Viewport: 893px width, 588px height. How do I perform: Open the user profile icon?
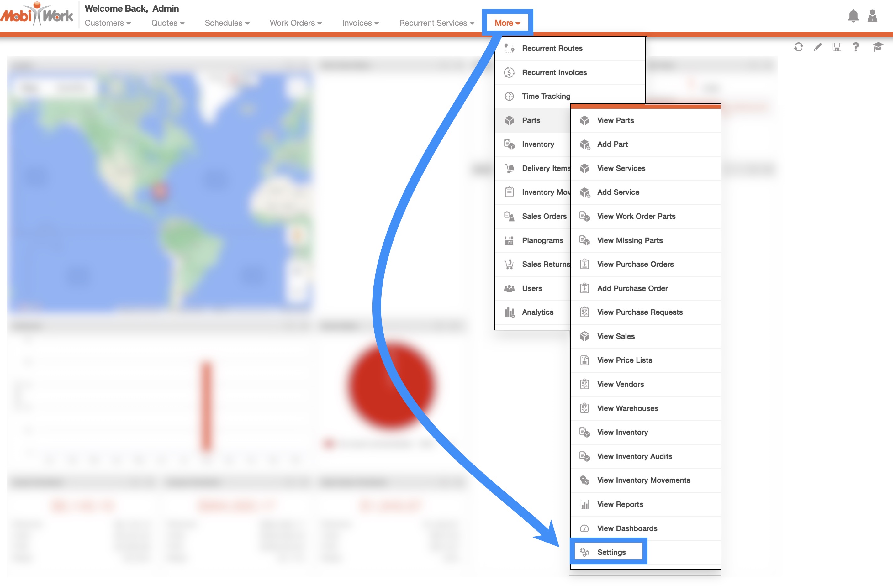[872, 16]
